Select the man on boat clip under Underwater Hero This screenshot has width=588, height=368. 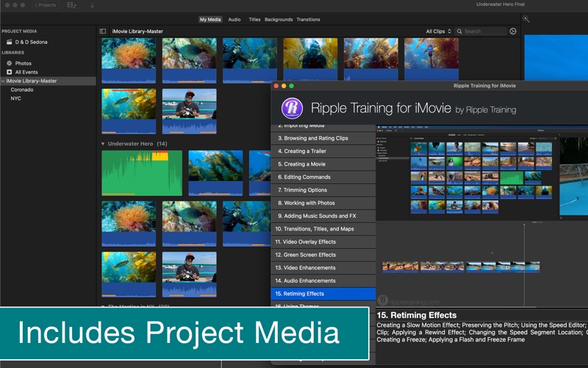(190, 274)
